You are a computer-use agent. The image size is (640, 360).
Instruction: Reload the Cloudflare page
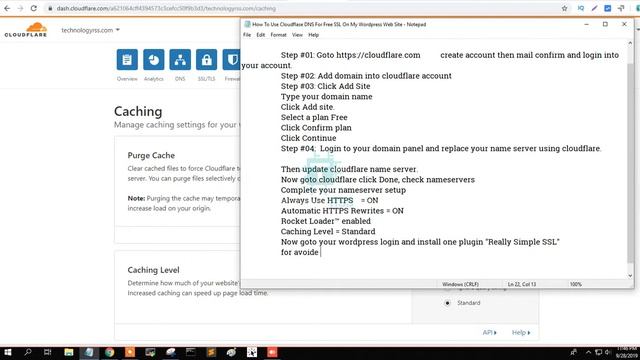(34, 8)
